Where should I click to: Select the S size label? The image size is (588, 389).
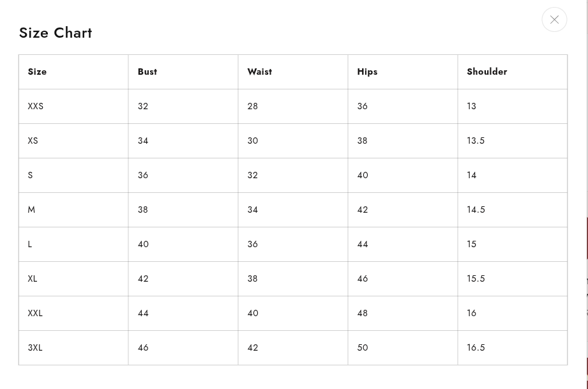click(x=30, y=175)
